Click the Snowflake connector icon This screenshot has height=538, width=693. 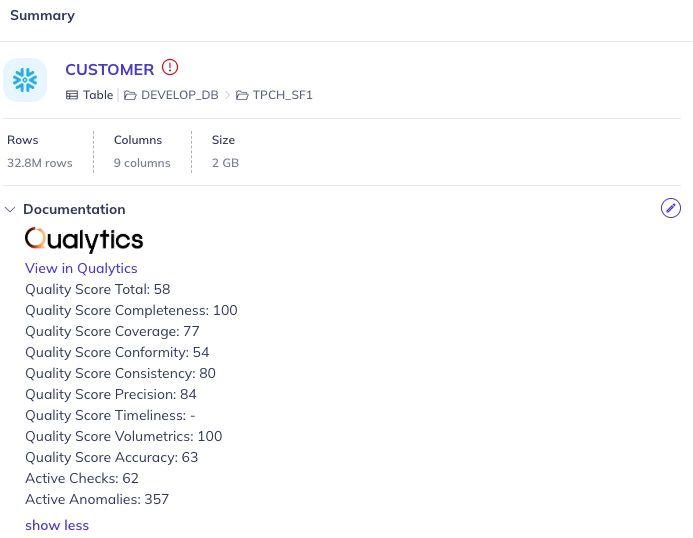point(25,80)
